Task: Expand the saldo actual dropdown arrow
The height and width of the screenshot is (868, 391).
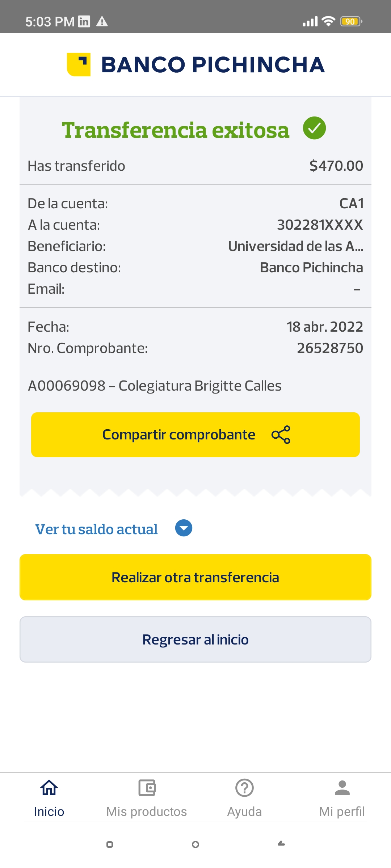Action: click(184, 528)
